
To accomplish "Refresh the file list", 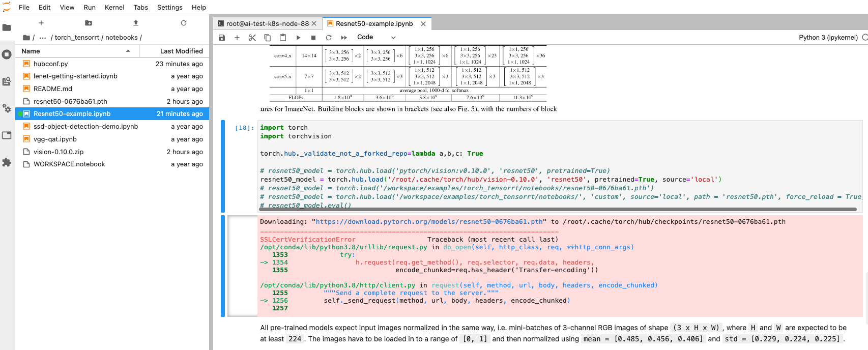I will pos(184,23).
